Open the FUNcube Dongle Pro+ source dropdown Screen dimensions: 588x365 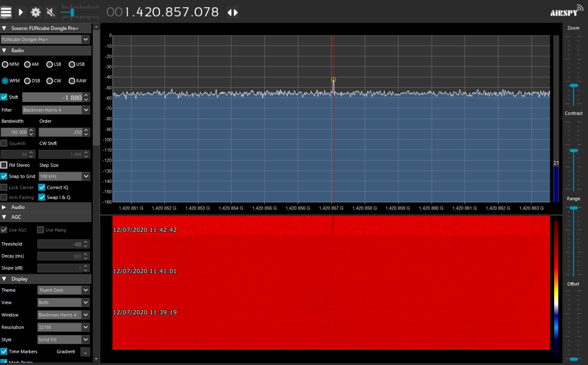(x=86, y=39)
